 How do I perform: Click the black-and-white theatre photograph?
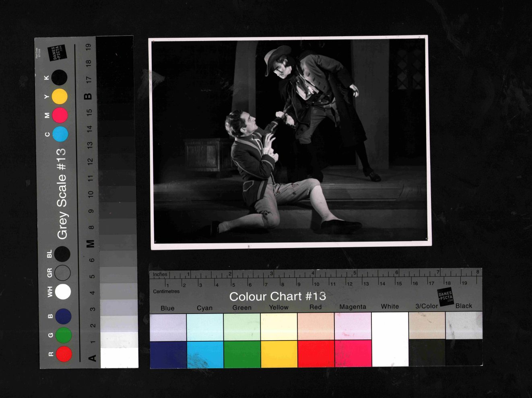[290, 142]
